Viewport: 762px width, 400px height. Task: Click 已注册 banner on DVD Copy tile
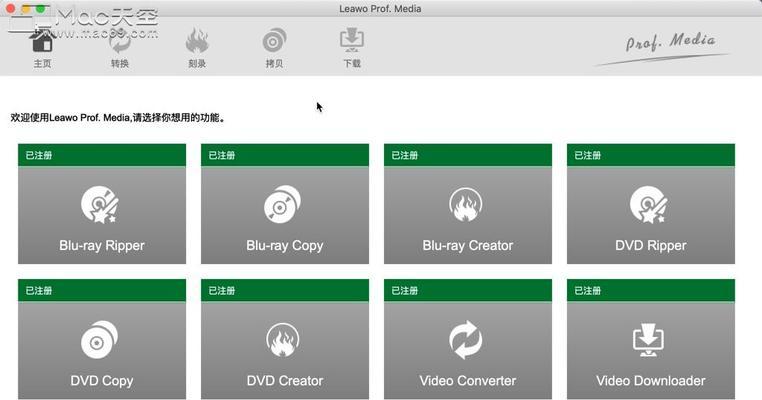click(x=102, y=290)
